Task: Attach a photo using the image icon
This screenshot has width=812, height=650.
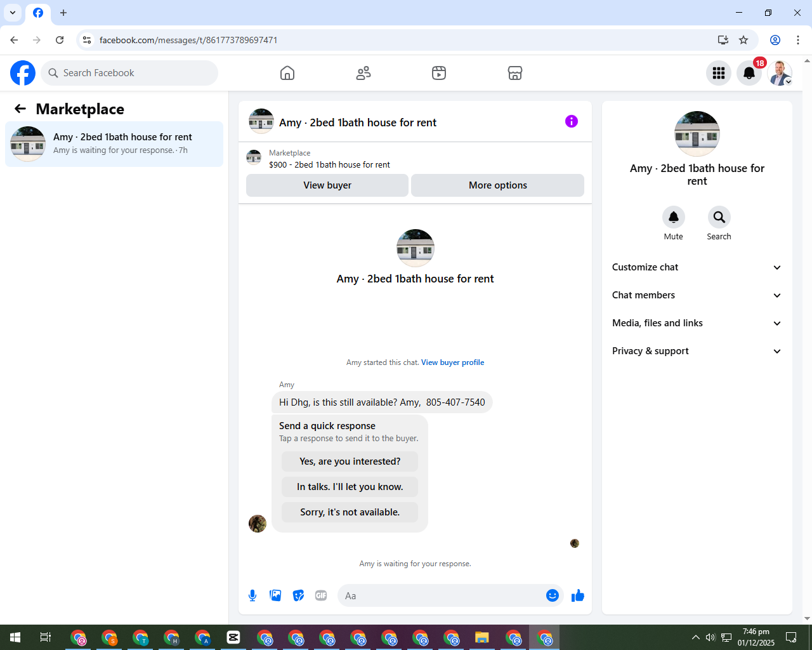Action: point(275,595)
